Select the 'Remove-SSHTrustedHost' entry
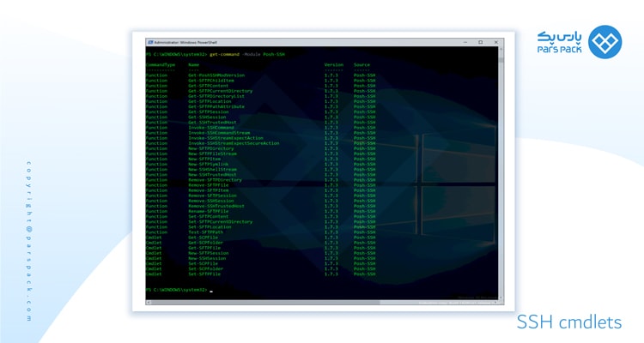Image resolution: width=644 pixels, height=343 pixels. click(x=216, y=207)
